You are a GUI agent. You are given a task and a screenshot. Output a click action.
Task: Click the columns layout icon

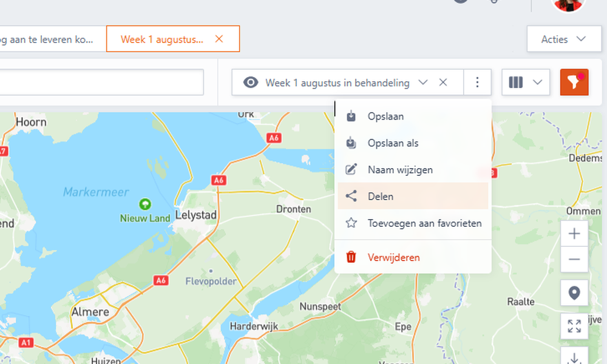coord(515,82)
